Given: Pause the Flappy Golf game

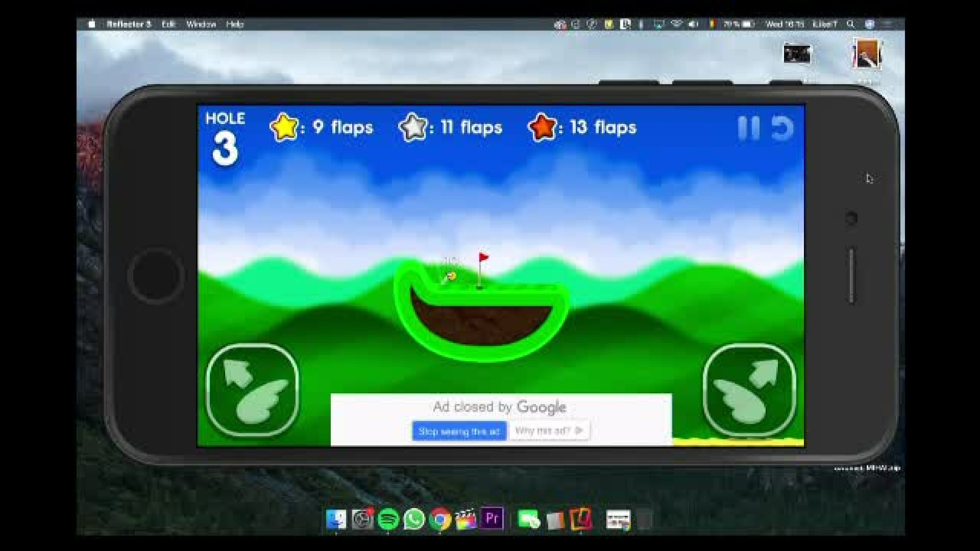Looking at the screenshot, I should pos(748,128).
